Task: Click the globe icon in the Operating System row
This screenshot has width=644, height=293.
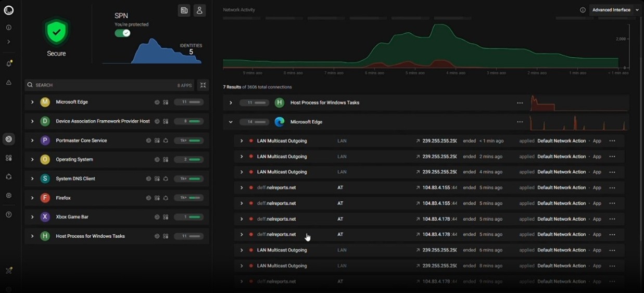Action: point(157,160)
